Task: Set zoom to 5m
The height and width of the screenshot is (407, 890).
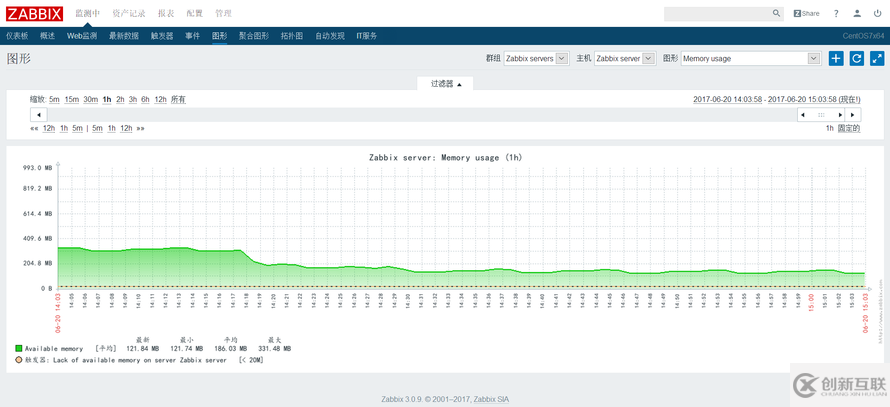Action: point(54,99)
